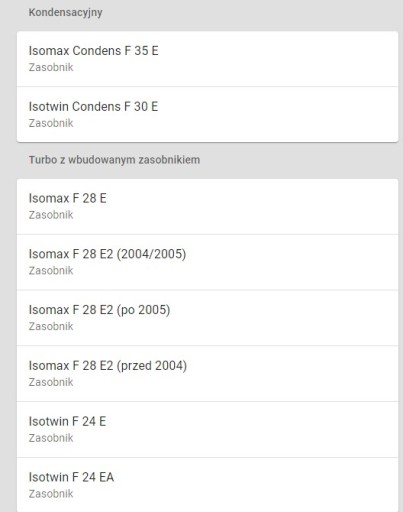
Task: Open Isomax F 28 E2 (przed 2004)
Action: tap(207, 374)
